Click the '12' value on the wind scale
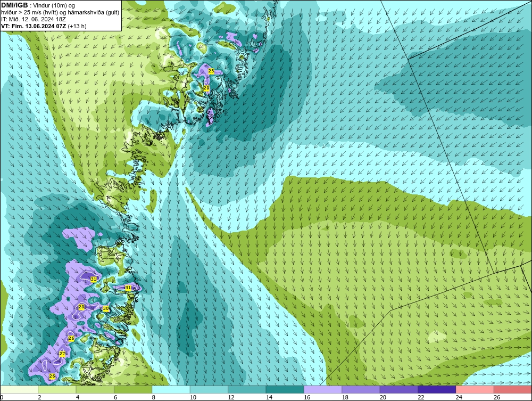Screen dimensions: 532x401 231,397
